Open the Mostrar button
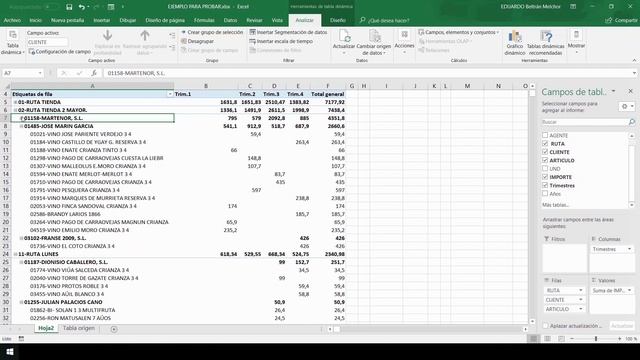Image resolution: width=640 pixels, height=360 pixels. [576, 42]
